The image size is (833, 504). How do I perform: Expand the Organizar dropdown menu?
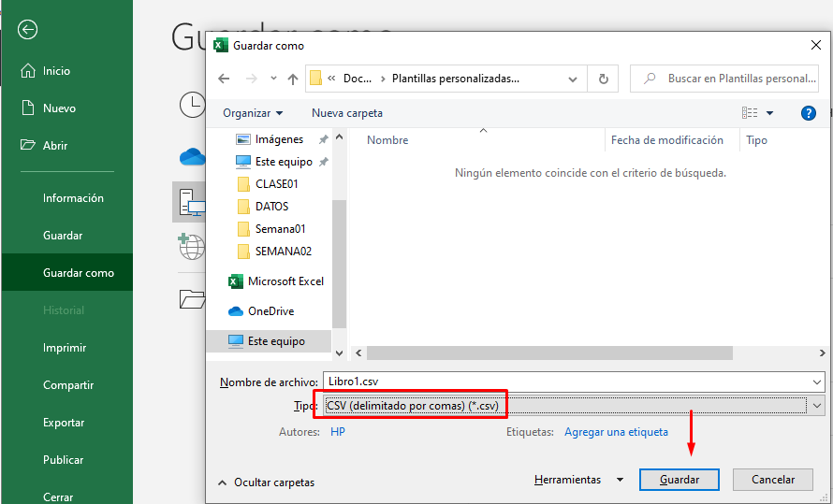coord(253,113)
